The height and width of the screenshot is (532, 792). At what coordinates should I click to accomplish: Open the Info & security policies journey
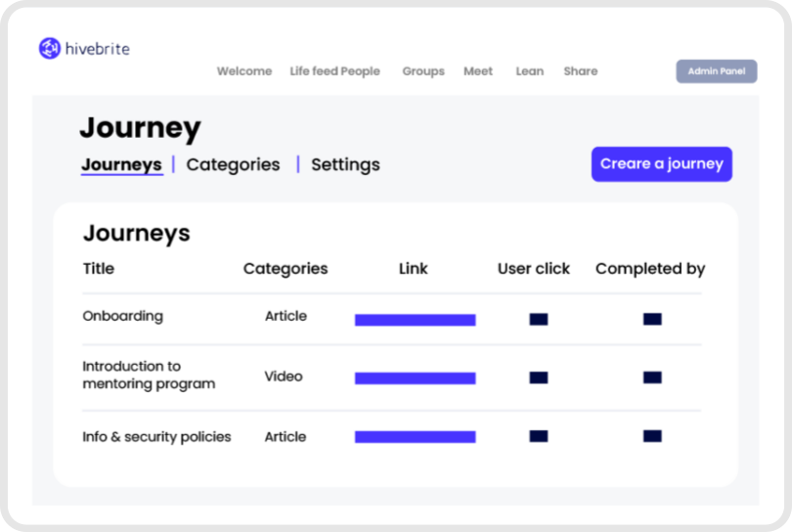coord(156,437)
